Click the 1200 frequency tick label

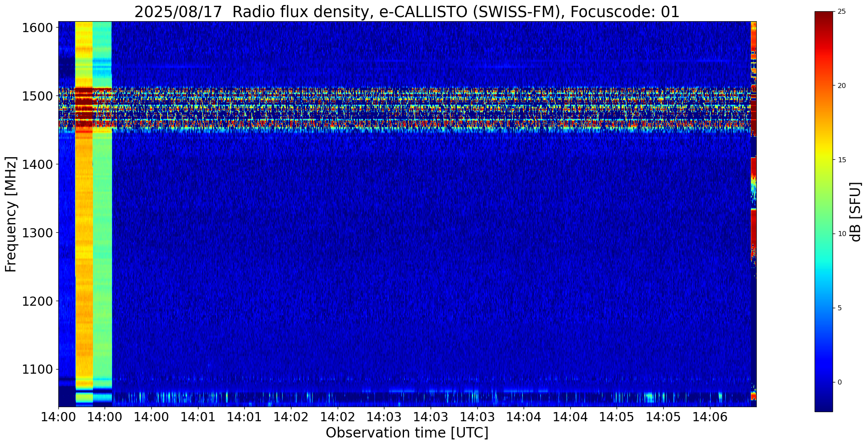point(37,301)
